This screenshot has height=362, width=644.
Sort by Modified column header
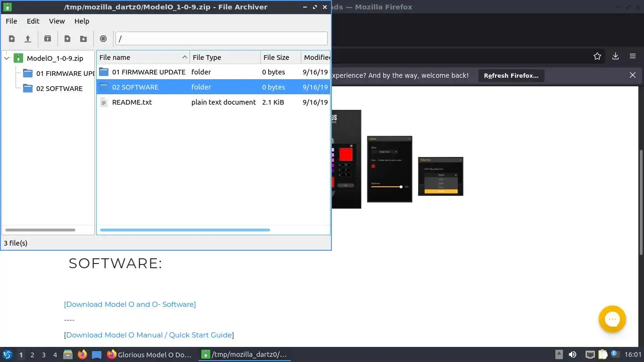pyautogui.click(x=315, y=58)
